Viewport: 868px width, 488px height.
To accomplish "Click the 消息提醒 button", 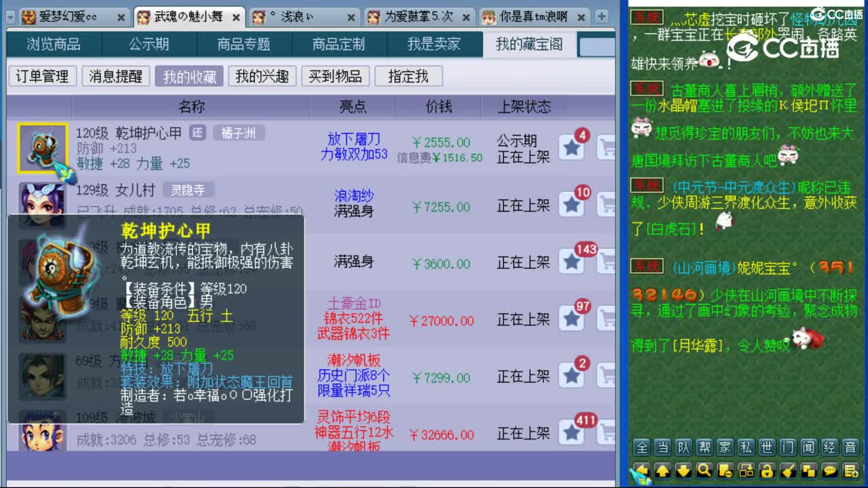I will pyautogui.click(x=115, y=77).
